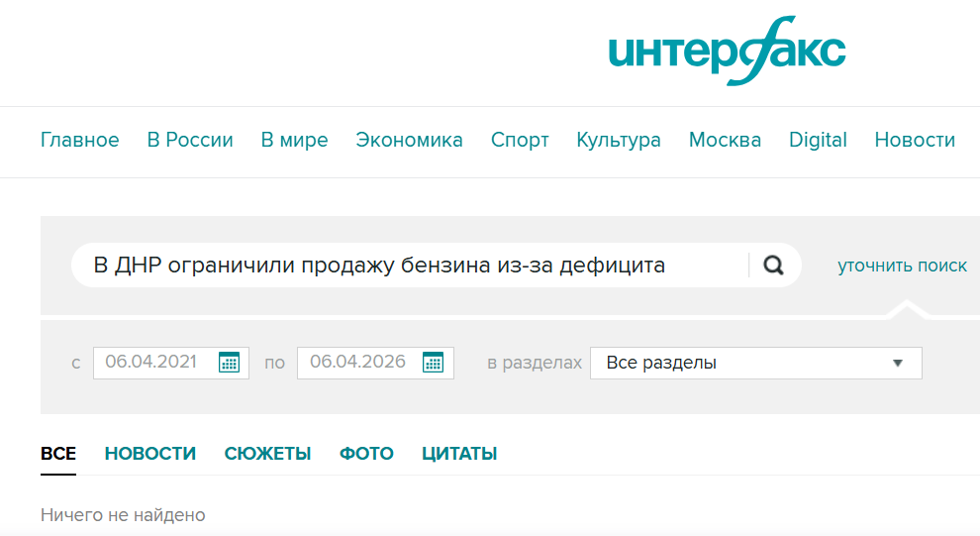Screen dimensions: 980x536
Task: Click the 'уточнить поиск' link
Action: click(902, 266)
